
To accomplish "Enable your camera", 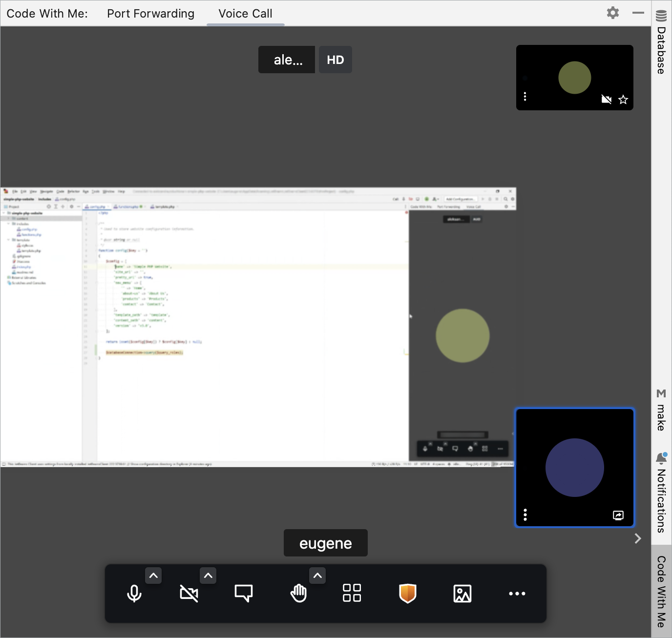I will click(189, 593).
